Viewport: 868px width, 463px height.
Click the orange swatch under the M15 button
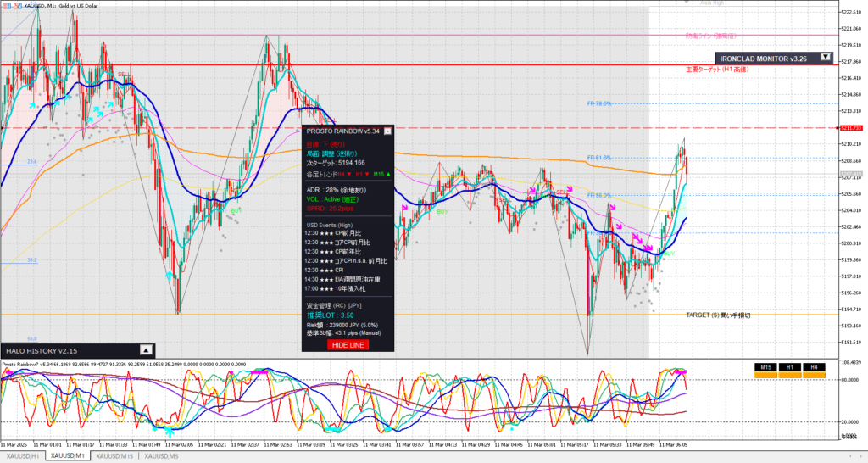pos(765,375)
